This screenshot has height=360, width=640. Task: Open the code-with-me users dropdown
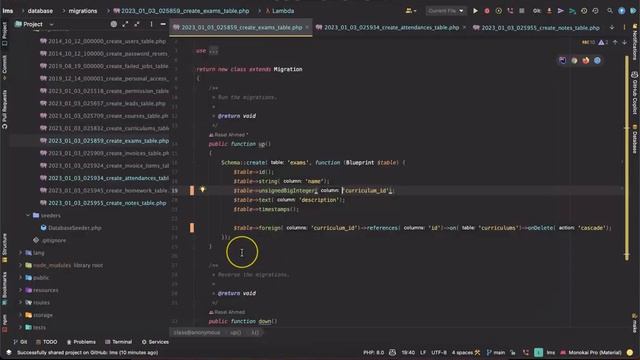(x=411, y=11)
